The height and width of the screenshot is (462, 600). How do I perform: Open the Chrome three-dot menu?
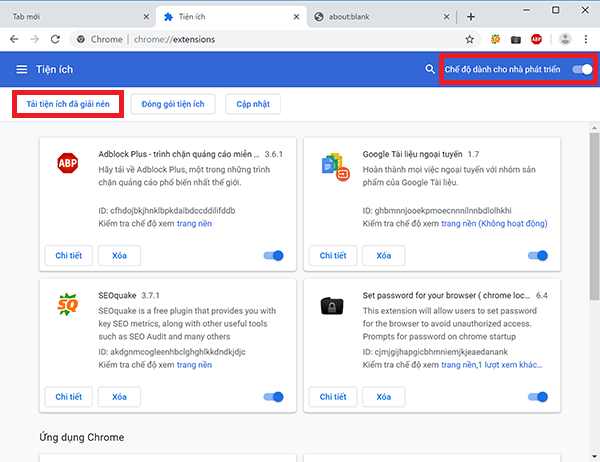coord(586,39)
